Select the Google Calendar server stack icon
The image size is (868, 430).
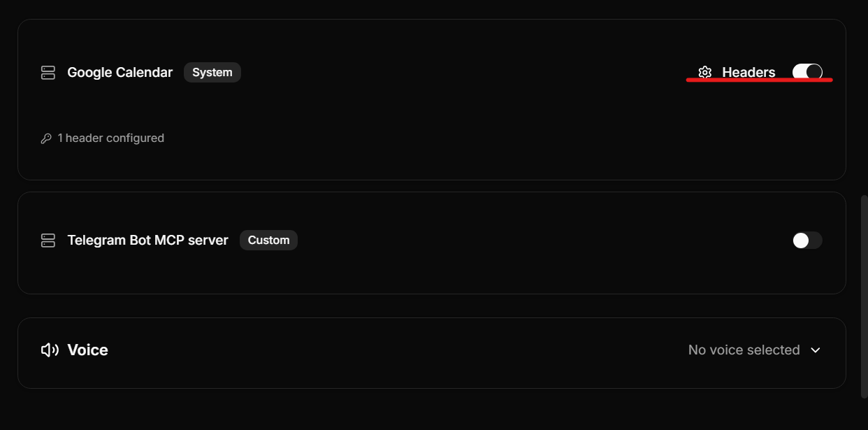pos(48,72)
